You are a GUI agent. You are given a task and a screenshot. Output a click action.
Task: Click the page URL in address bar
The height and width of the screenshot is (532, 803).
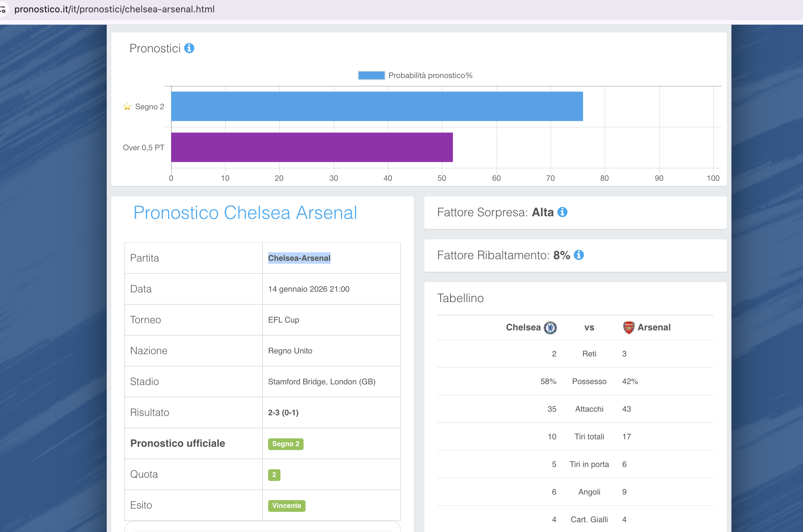coord(115,9)
